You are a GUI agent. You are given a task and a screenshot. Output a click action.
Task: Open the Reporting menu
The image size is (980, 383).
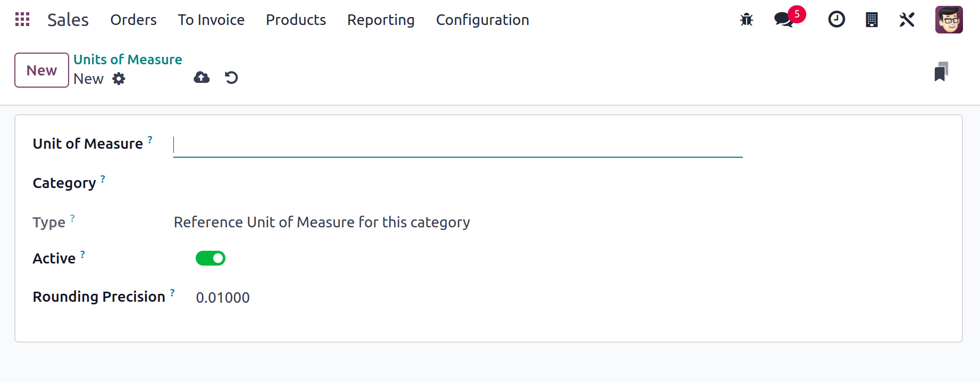[381, 20]
